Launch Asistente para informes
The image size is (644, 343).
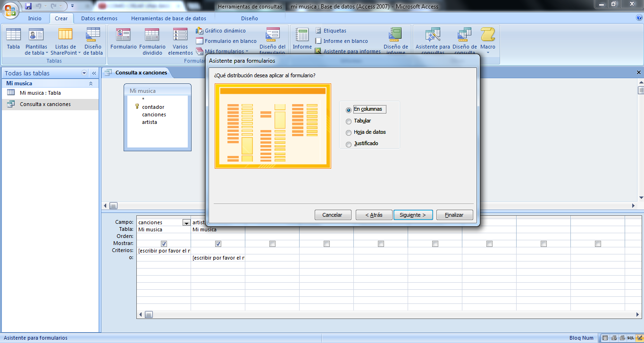348,51
